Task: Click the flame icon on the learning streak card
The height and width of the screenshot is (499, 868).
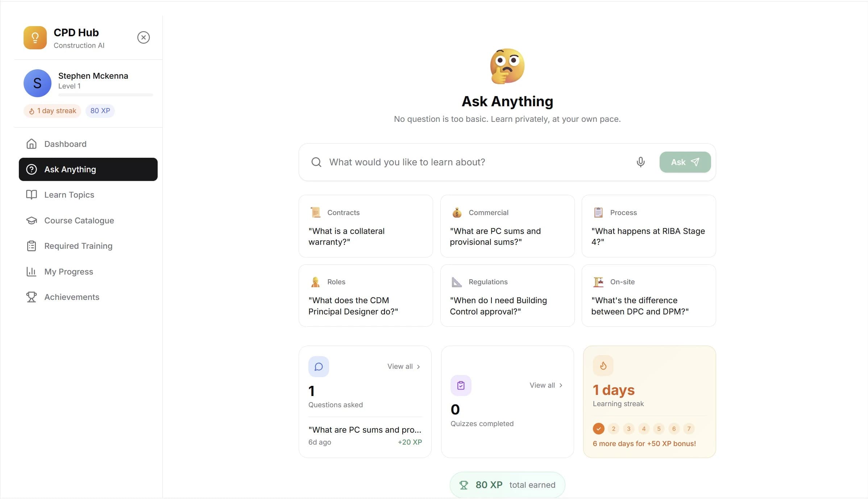Action: pos(603,365)
